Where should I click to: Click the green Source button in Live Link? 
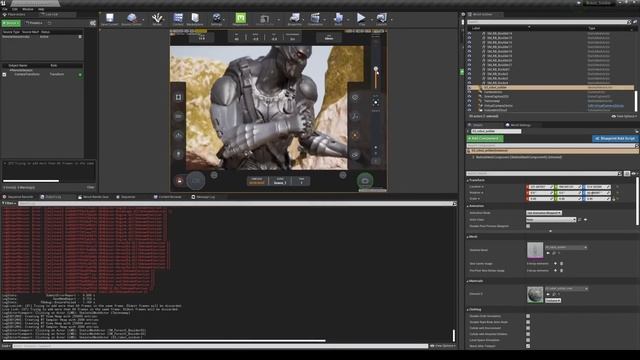pyautogui.click(x=11, y=23)
